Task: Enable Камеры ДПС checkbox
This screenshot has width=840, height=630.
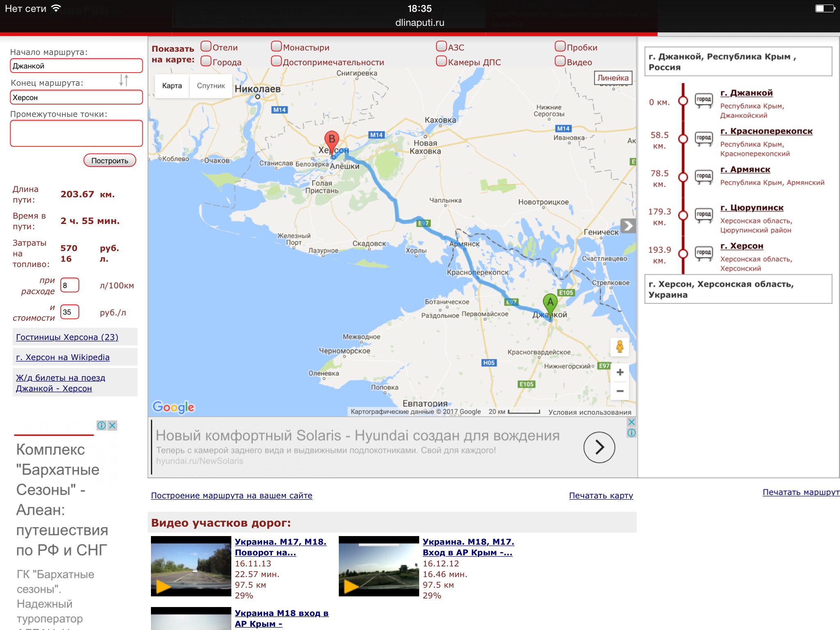Action: tap(441, 61)
